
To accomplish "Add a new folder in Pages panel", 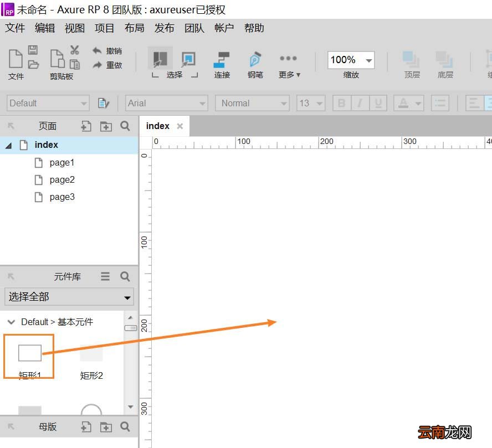I will pyautogui.click(x=106, y=126).
